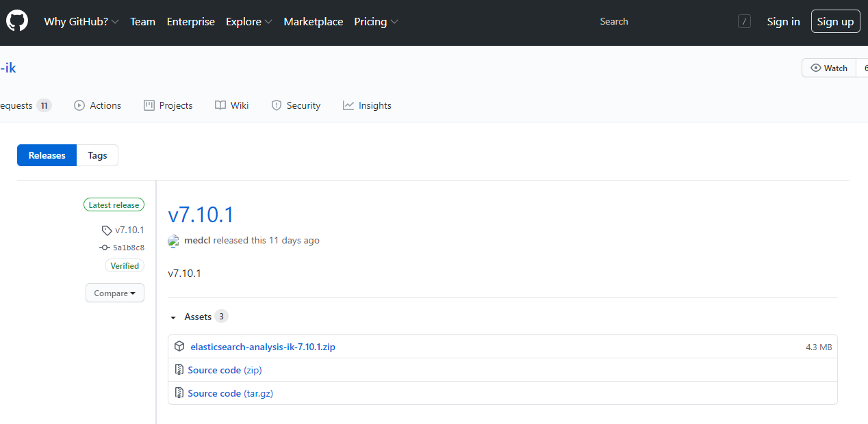Open commit 5a1b8c8
The height and width of the screenshot is (424, 868).
pyautogui.click(x=129, y=248)
